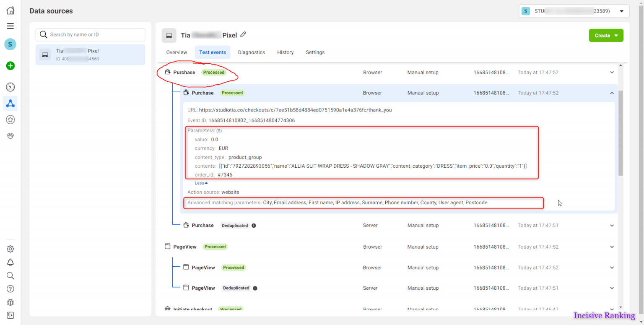Open the help question mark icon

pyautogui.click(x=10, y=289)
